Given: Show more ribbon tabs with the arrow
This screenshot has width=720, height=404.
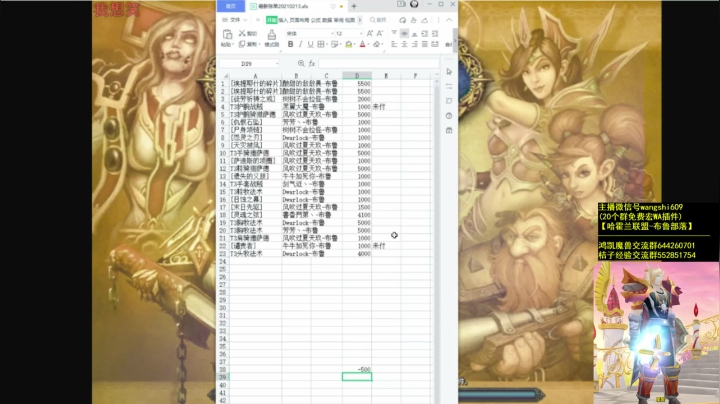Looking at the screenshot, I should point(360,20).
